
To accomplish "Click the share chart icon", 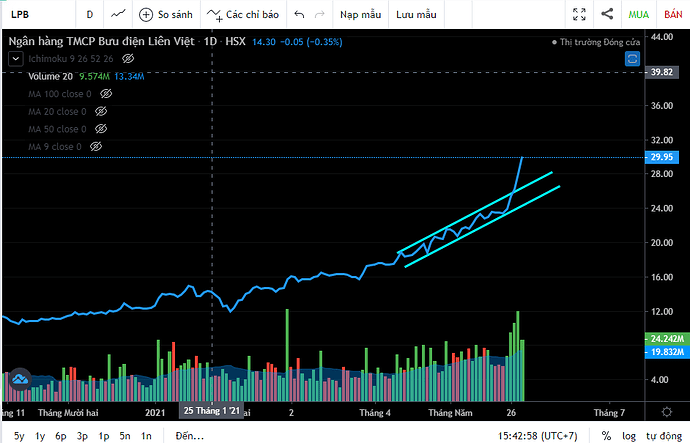I will tap(607, 14).
